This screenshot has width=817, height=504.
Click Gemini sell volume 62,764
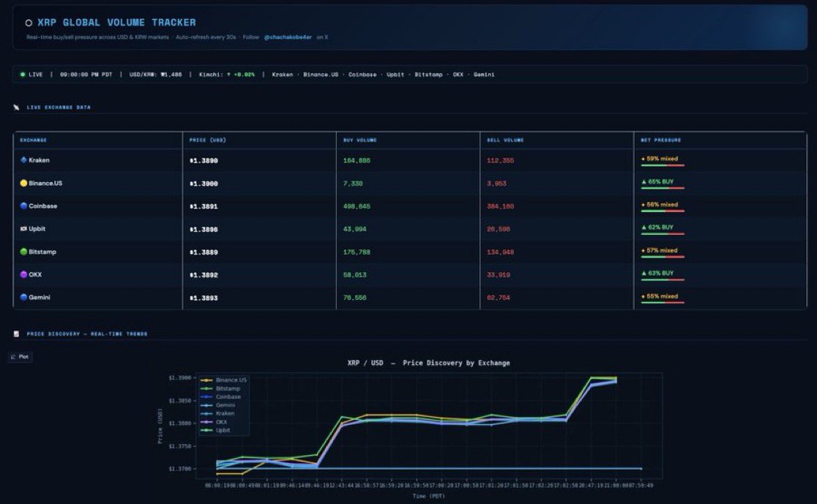[499, 298]
